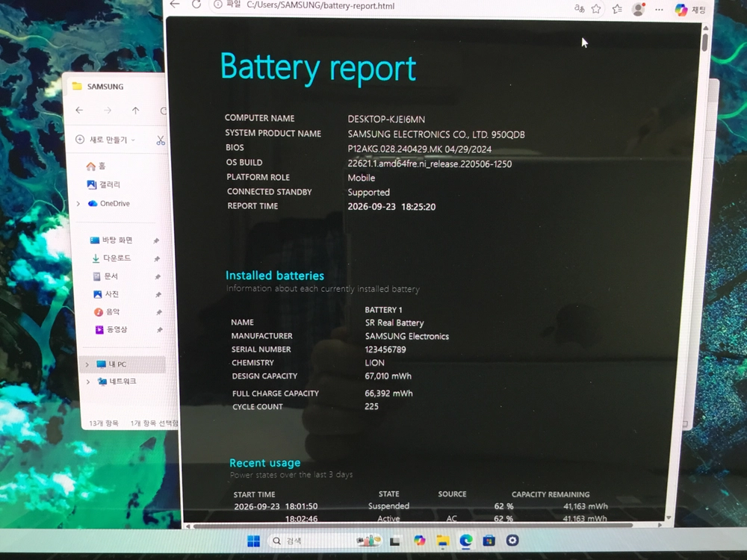
Task: Open the favorites list icon
Action: (617, 8)
